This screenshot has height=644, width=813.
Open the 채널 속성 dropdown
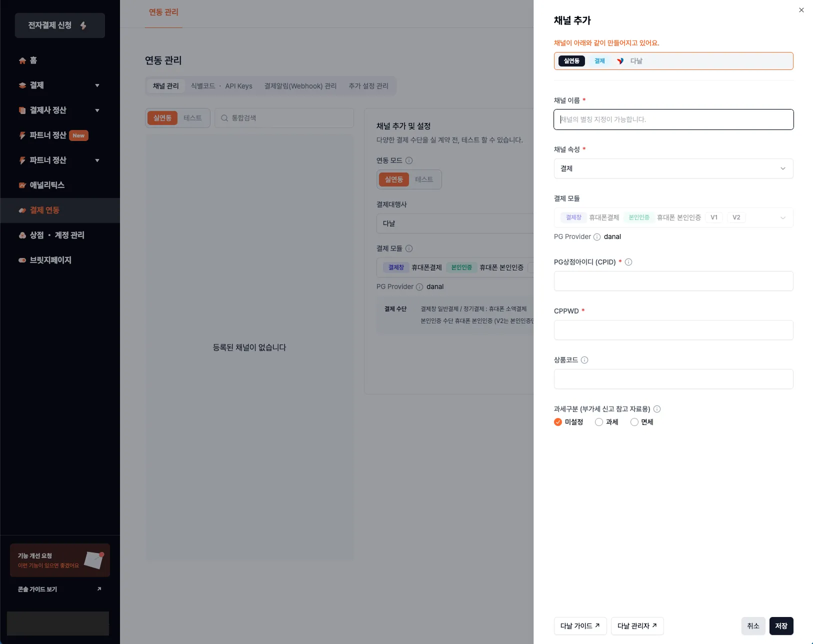[673, 168]
